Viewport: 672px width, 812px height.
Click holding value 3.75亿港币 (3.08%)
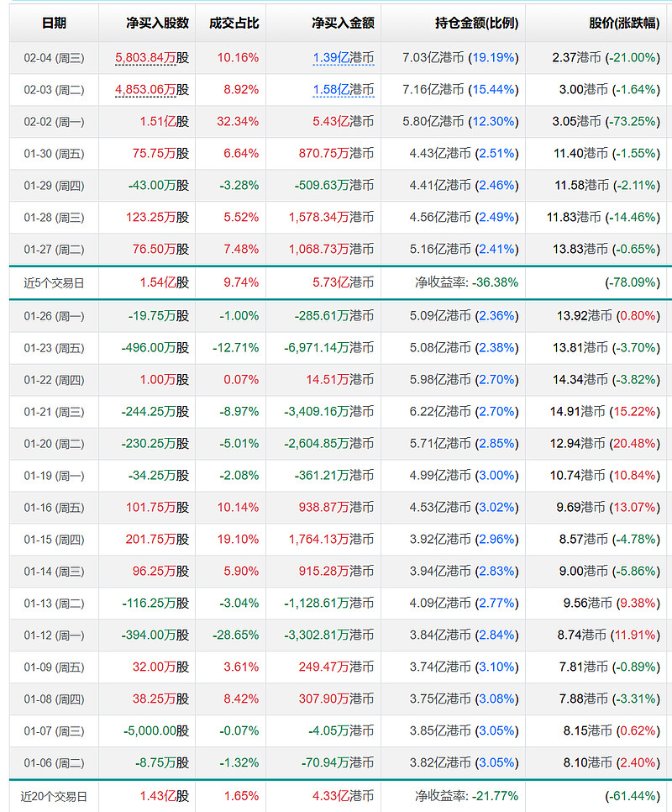(464, 699)
